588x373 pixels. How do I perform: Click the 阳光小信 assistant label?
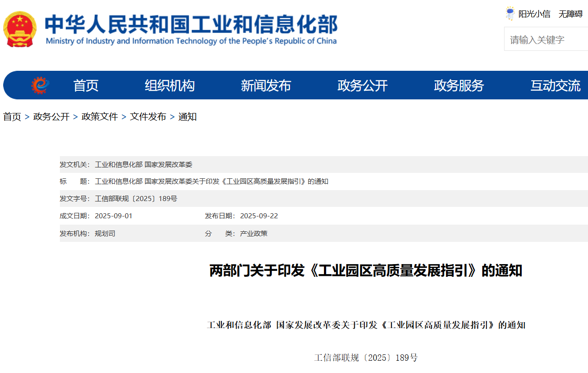click(x=535, y=13)
